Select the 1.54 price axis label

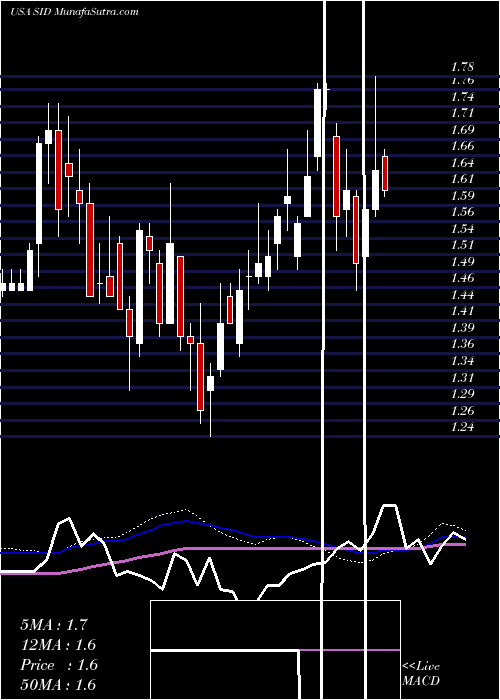click(x=462, y=229)
